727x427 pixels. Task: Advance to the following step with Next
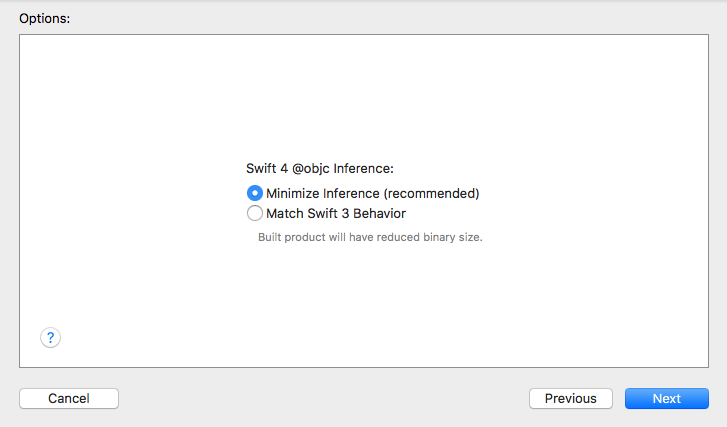point(667,398)
